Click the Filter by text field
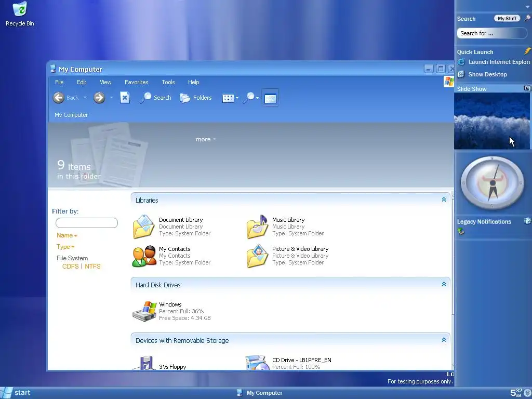 (x=87, y=223)
